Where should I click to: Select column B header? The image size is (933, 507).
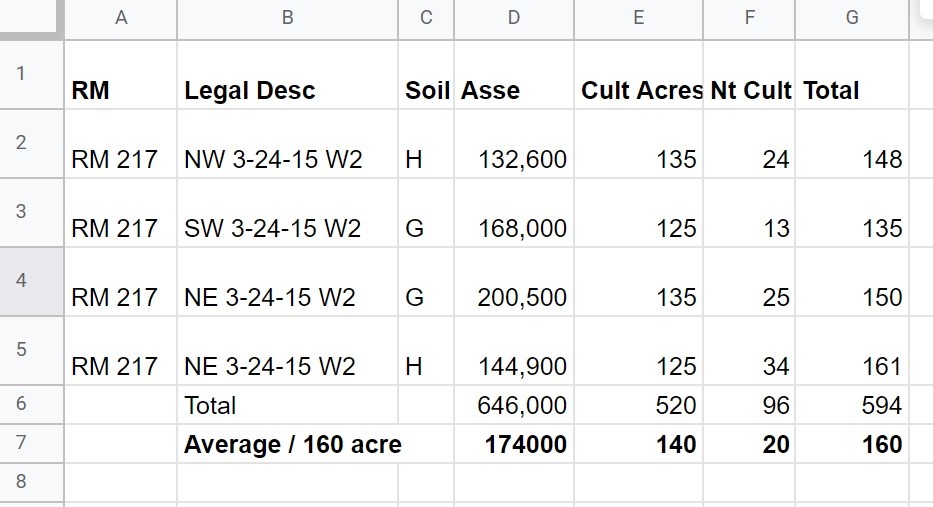tap(287, 18)
